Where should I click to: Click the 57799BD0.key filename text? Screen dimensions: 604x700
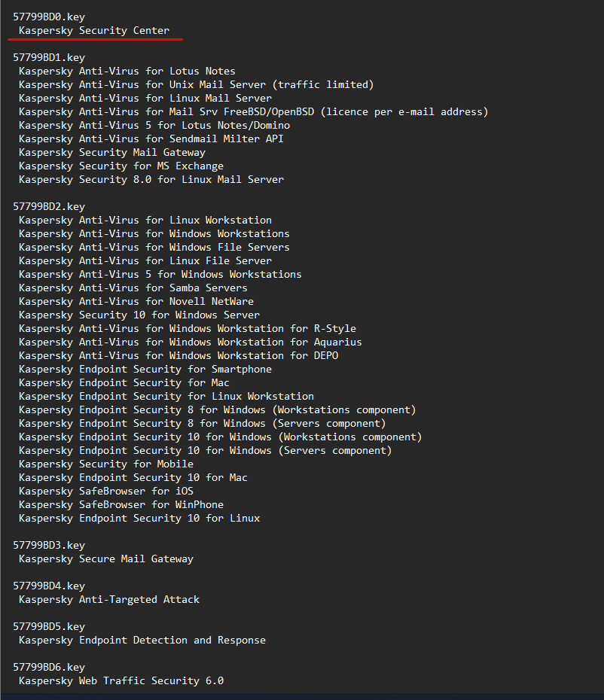[x=48, y=17]
